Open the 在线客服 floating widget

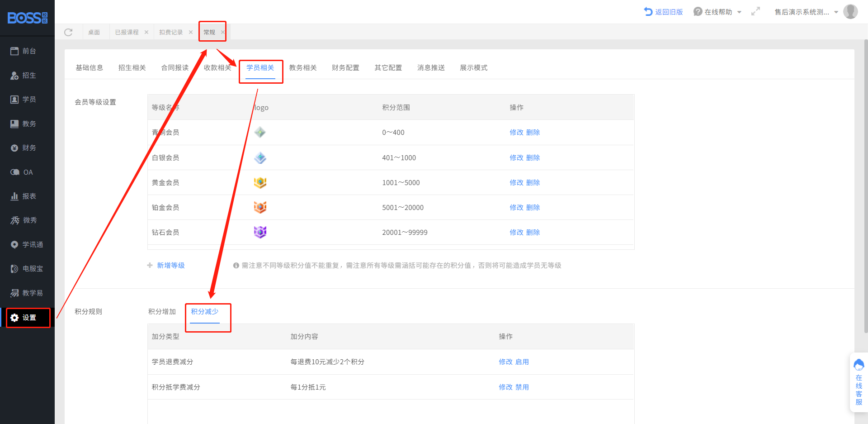[859, 382]
